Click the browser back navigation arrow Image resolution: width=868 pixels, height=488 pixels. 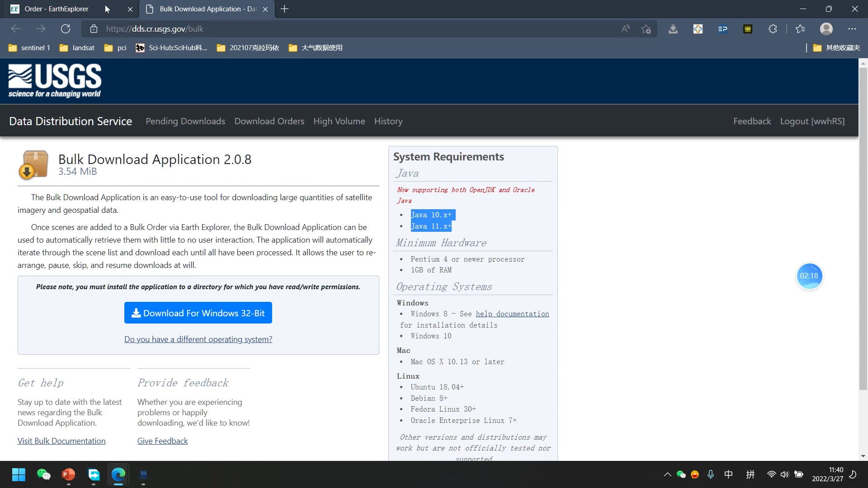point(16,28)
